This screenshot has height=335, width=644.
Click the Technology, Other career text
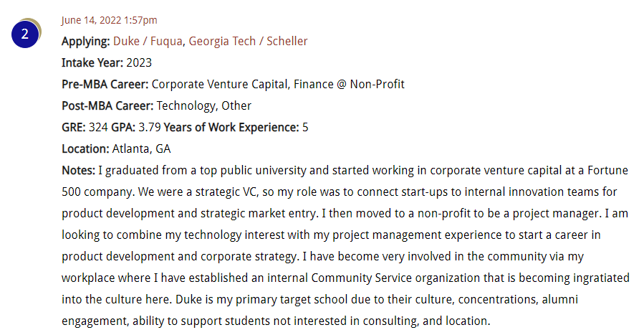203,105
